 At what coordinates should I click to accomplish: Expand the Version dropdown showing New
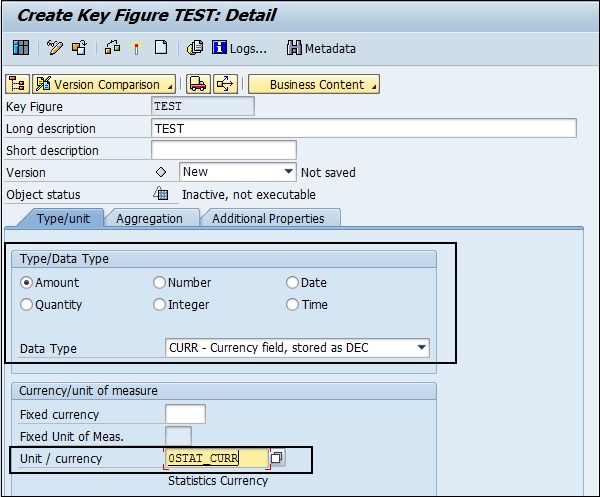point(289,172)
